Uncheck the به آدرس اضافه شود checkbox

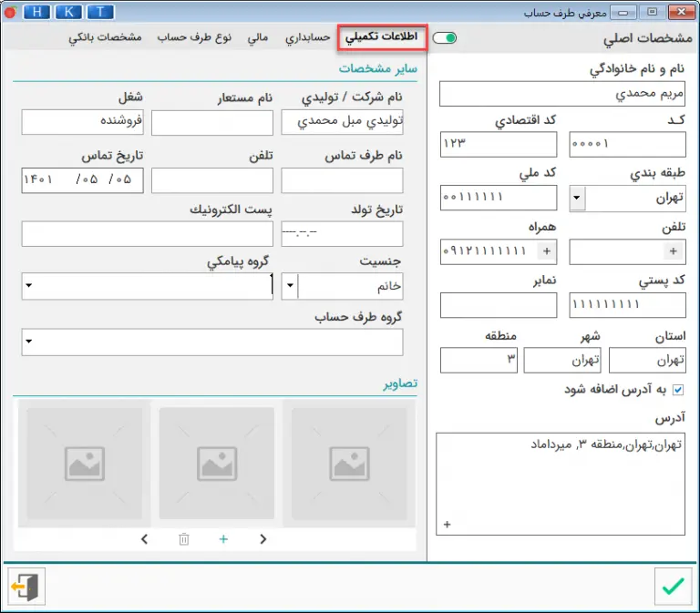[x=676, y=390]
